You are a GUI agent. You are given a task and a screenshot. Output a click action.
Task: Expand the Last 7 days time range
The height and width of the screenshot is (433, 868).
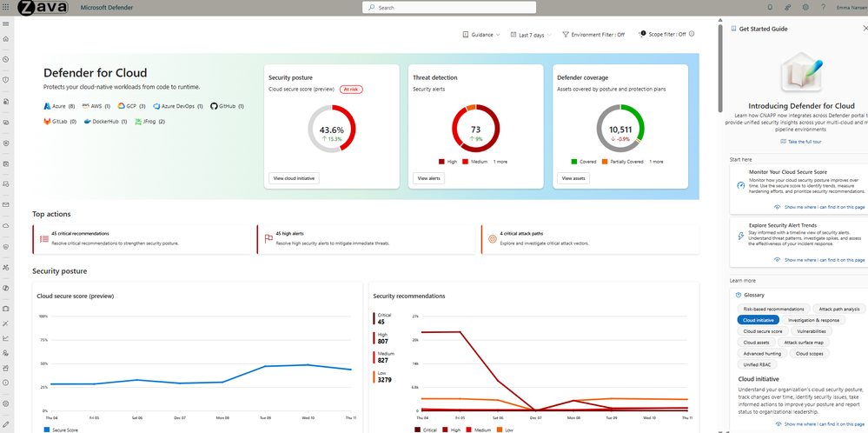[531, 34]
